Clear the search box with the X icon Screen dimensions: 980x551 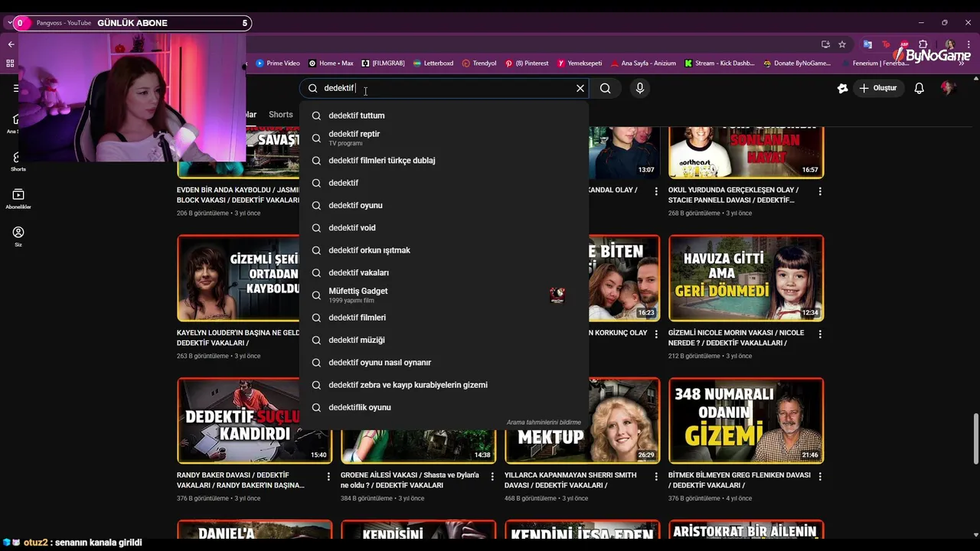[x=580, y=88]
